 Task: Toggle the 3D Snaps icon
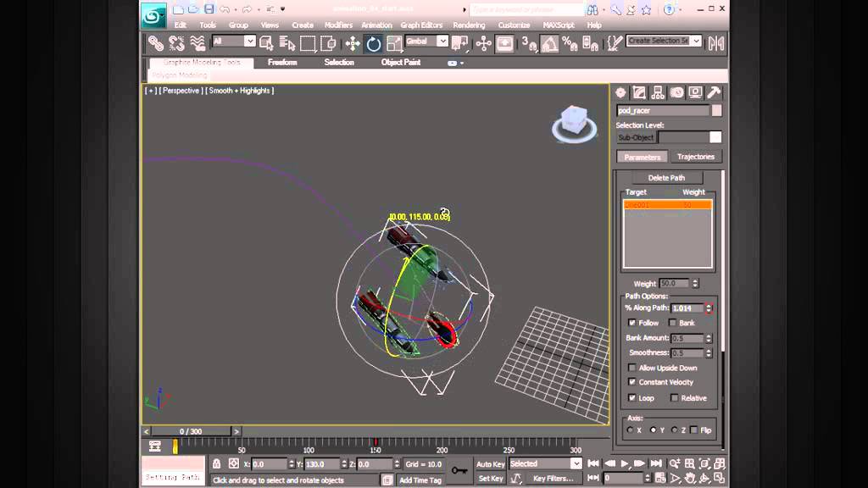529,43
